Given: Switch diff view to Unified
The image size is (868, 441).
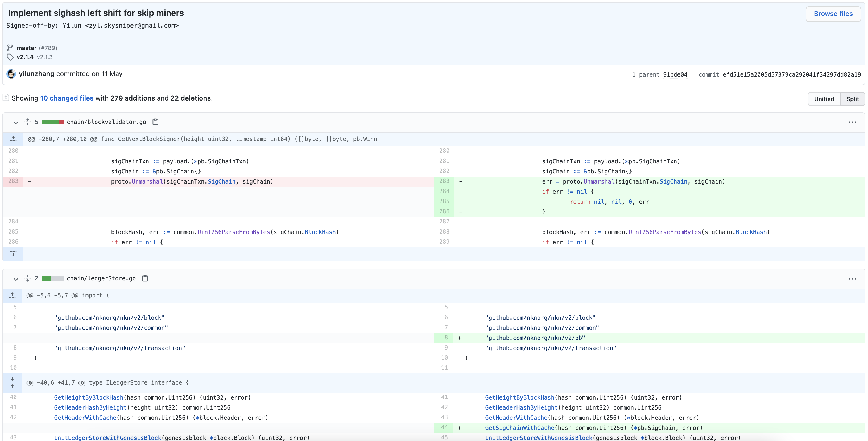Looking at the screenshot, I should [824, 99].
